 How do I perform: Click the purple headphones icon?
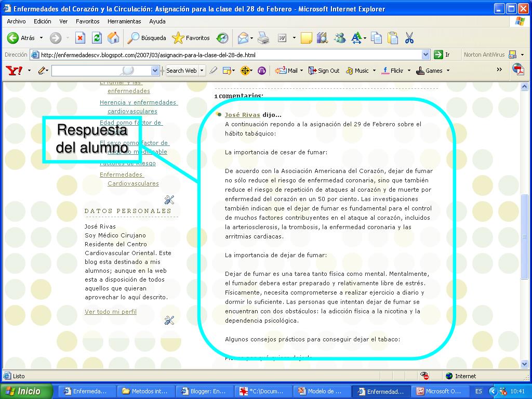click(262, 71)
